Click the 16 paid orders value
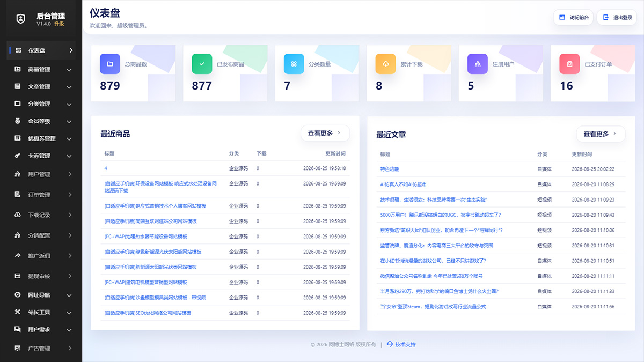This screenshot has height=362, width=644. 566,86
